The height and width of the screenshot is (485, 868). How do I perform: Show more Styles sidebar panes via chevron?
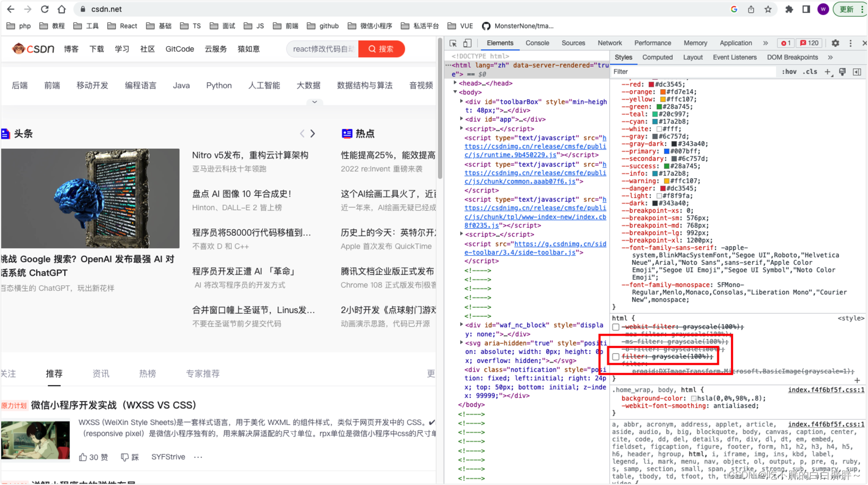click(x=830, y=57)
